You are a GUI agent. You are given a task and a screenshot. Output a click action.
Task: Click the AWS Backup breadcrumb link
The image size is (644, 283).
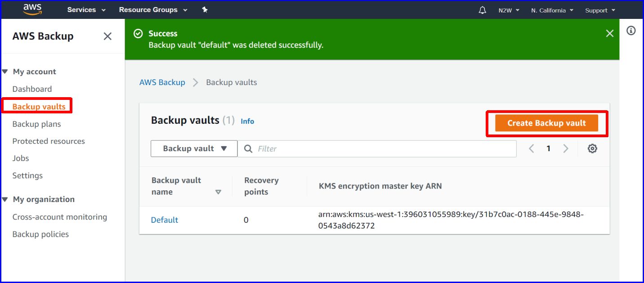(162, 82)
